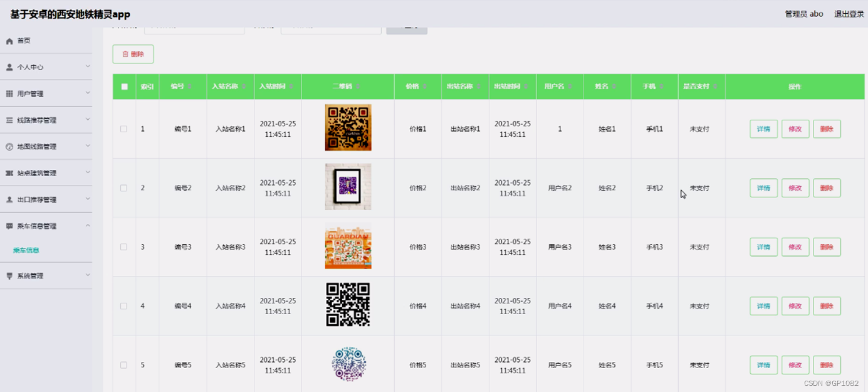Sort by the 用户名 column arrows

point(570,87)
